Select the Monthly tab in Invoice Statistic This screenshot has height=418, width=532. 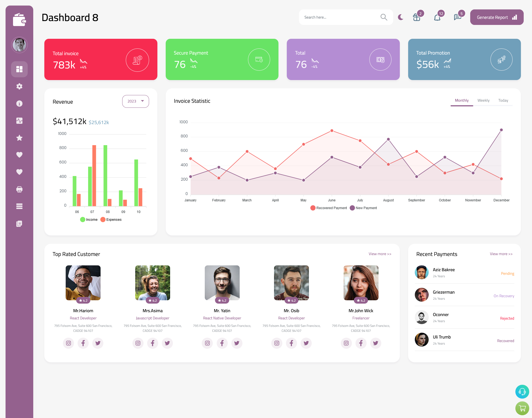pos(462,100)
